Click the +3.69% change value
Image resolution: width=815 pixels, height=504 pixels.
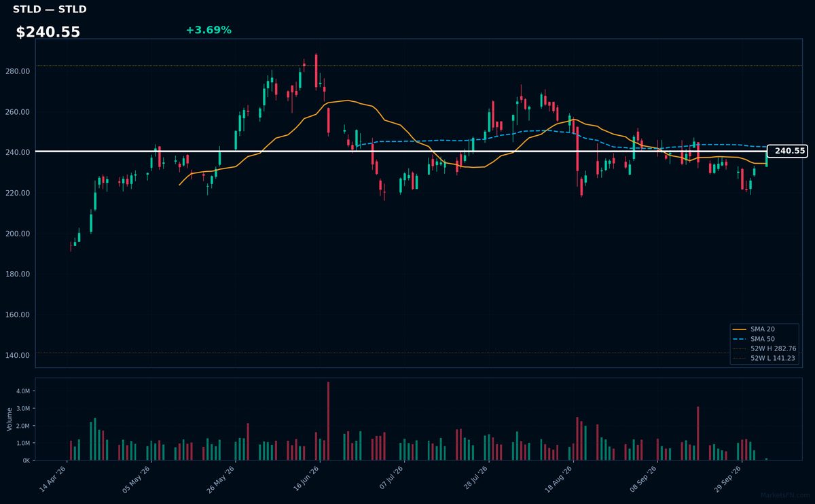[x=209, y=30]
